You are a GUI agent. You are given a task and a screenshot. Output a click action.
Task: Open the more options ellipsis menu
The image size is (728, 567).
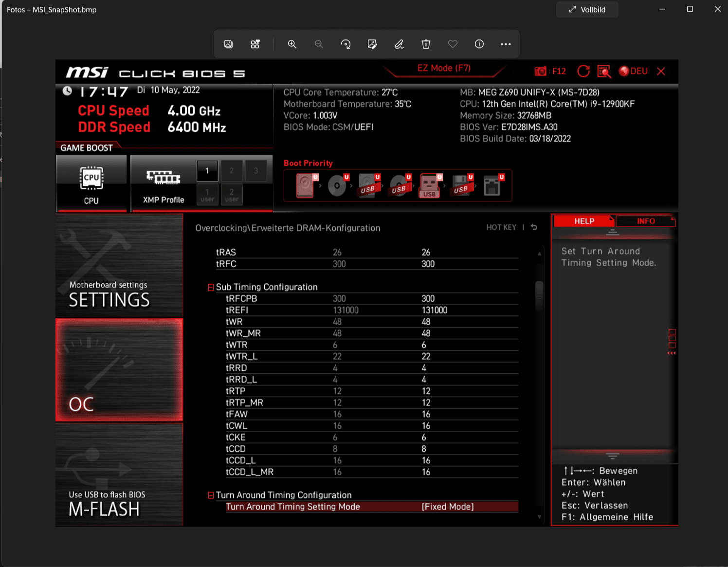coord(506,44)
